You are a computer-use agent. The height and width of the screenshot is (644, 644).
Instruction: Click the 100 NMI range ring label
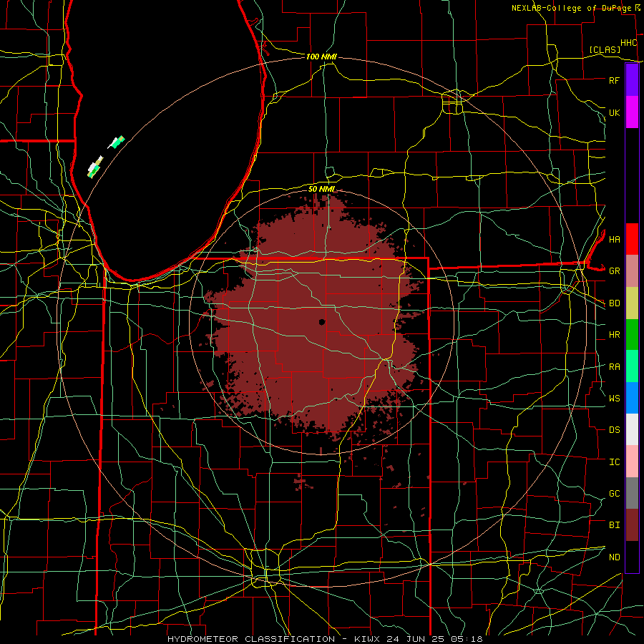click(x=321, y=57)
